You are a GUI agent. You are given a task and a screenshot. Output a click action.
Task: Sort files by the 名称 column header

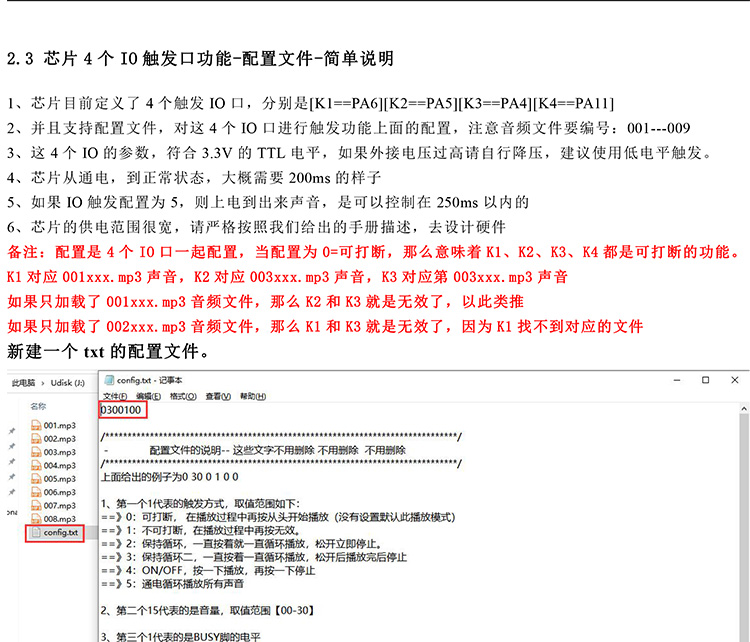click(38, 407)
